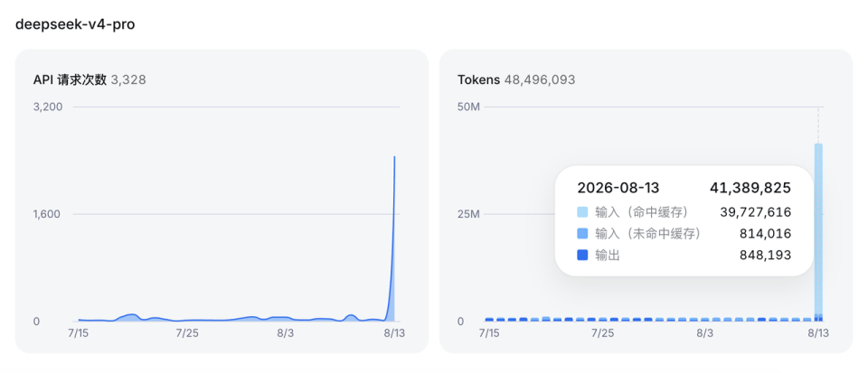
Task: Click the request spike peak on 8/13
Action: [394, 157]
